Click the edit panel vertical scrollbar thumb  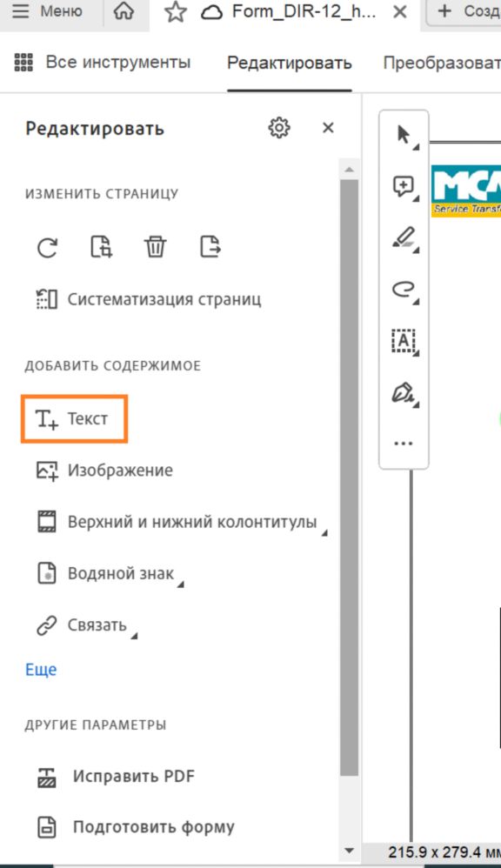[349, 477]
